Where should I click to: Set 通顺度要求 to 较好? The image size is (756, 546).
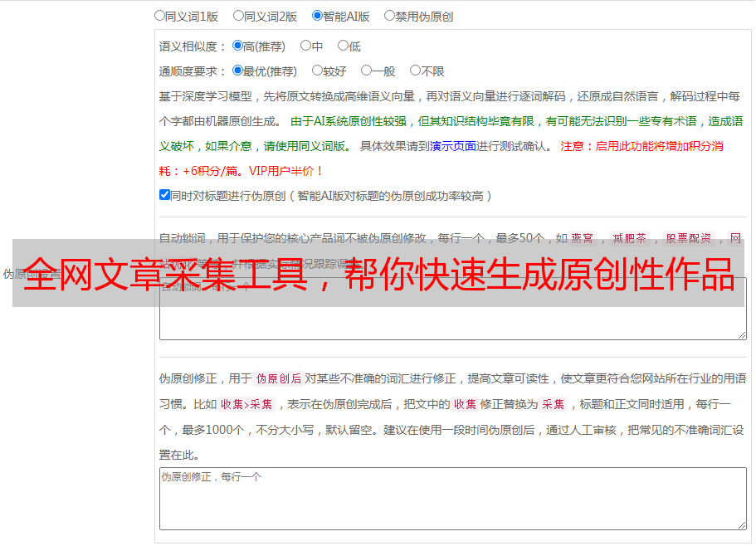tap(317, 71)
